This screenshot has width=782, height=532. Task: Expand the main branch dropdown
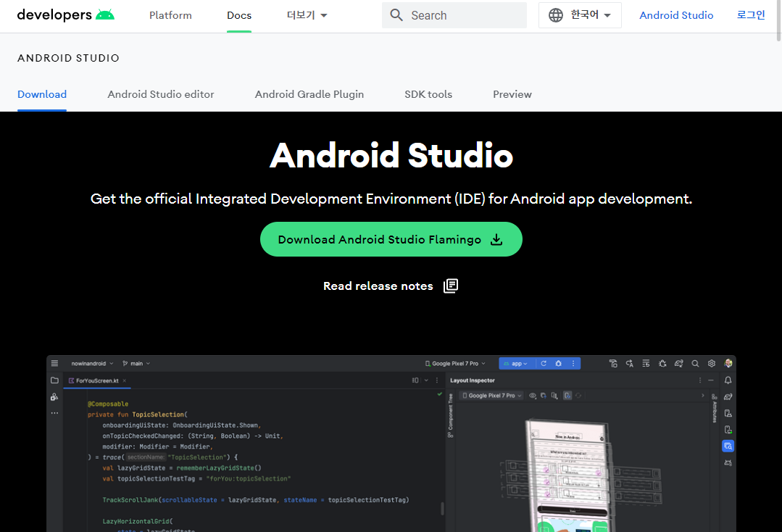pyautogui.click(x=136, y=363)
